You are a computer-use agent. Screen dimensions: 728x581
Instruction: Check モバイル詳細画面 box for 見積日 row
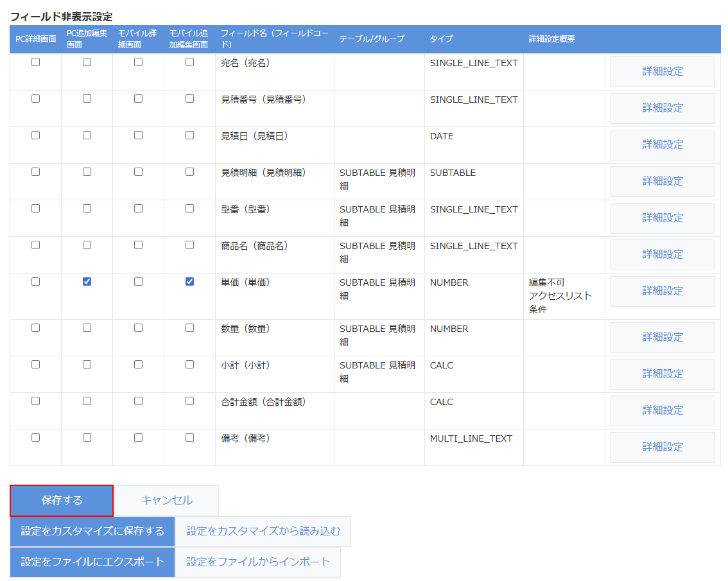coord(139,135)
